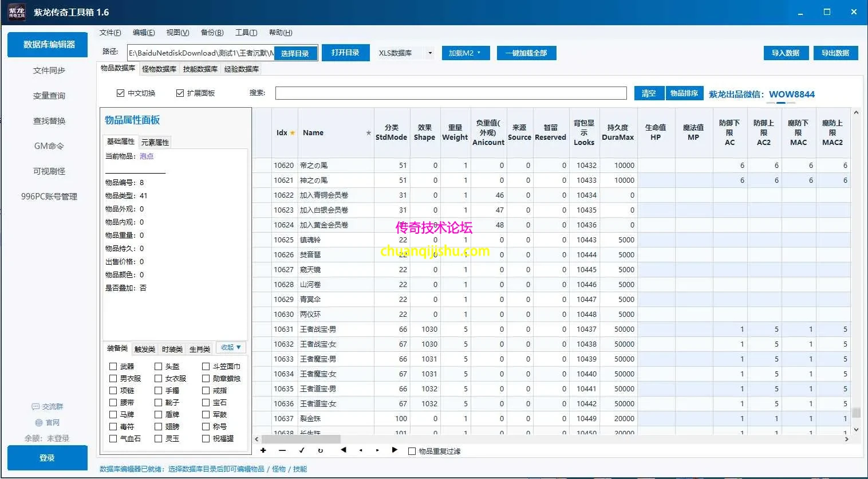
Task: Click the star icon in the Name column header
Action: pos(369,133)
